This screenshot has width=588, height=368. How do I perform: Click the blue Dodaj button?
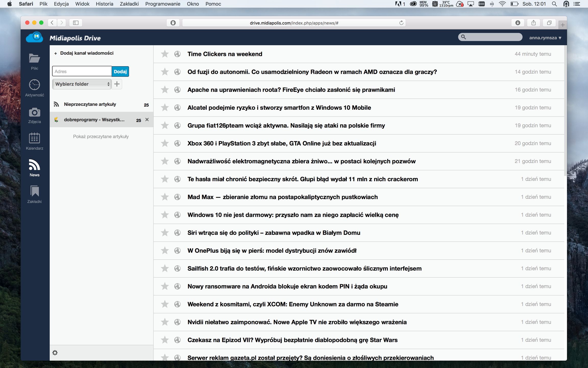coord(120,72)
